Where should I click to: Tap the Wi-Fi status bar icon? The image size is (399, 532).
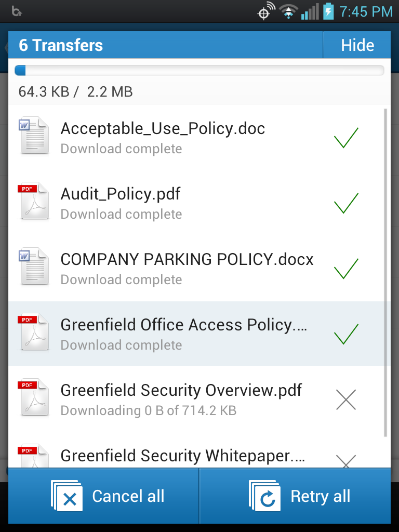coord(288,11)
